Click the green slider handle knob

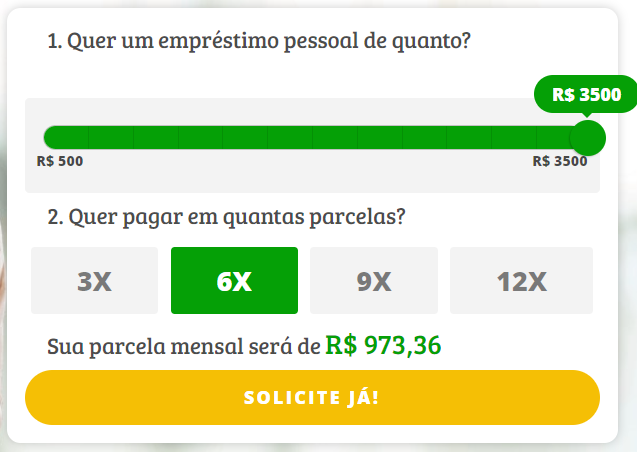[587, 138]
